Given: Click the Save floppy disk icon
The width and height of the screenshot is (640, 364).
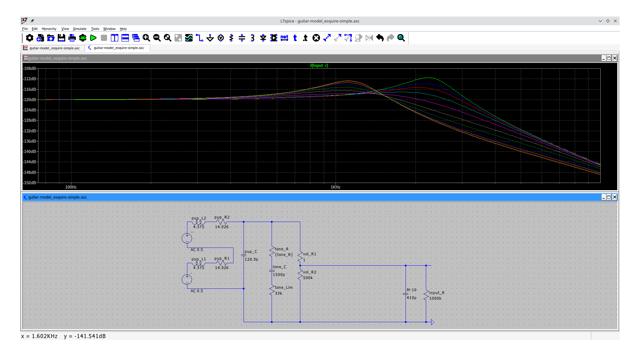Looking at the screenshot, I should (62, 38).
